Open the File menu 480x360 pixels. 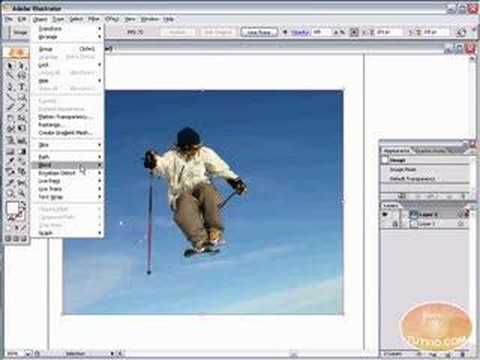coord(8,19)
